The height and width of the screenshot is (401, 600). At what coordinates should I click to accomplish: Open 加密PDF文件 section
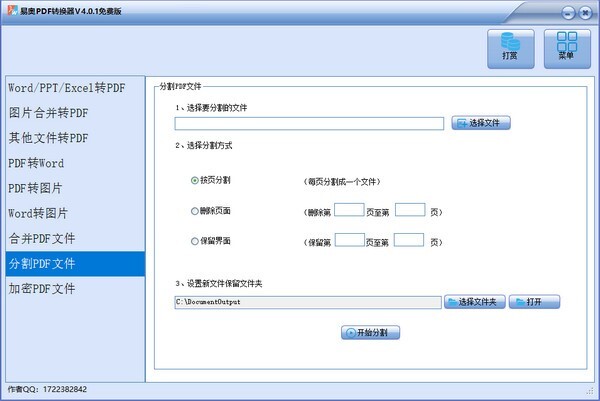coord(75,289)
